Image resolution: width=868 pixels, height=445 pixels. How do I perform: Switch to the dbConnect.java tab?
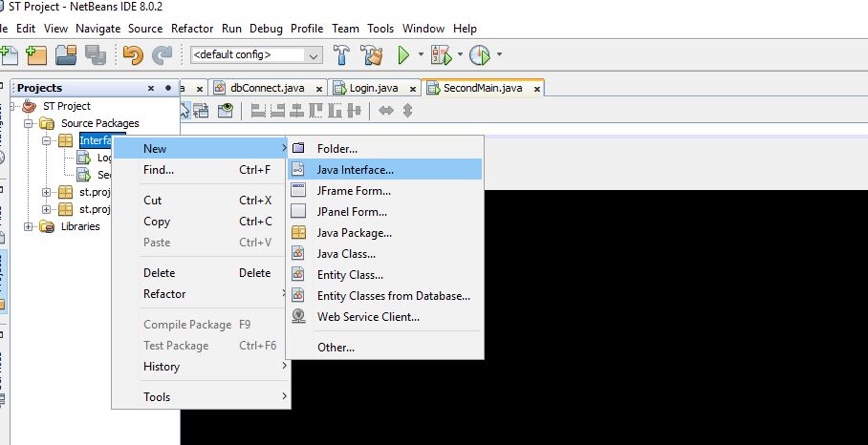click(268, 88)
